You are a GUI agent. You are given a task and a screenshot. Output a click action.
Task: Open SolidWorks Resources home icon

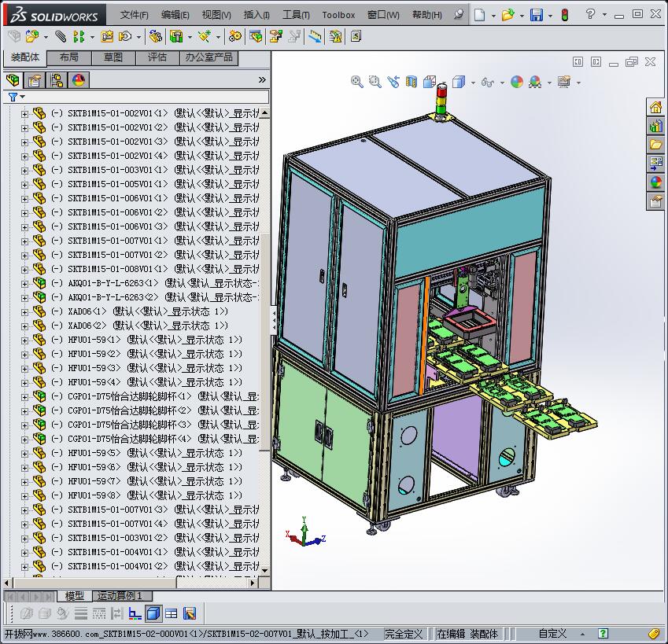655,107
